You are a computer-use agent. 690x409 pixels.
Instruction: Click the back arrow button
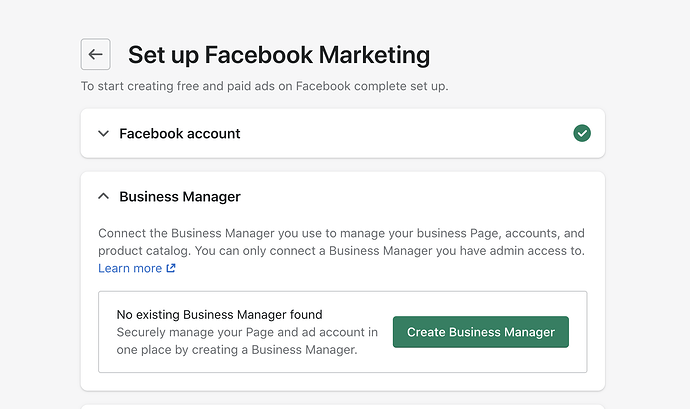[96, 55]
